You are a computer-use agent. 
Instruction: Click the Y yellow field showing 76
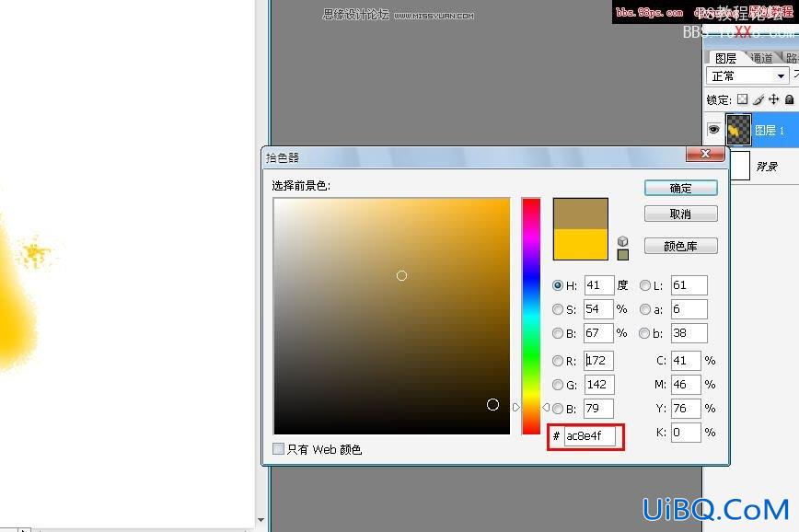click(686, 409)
